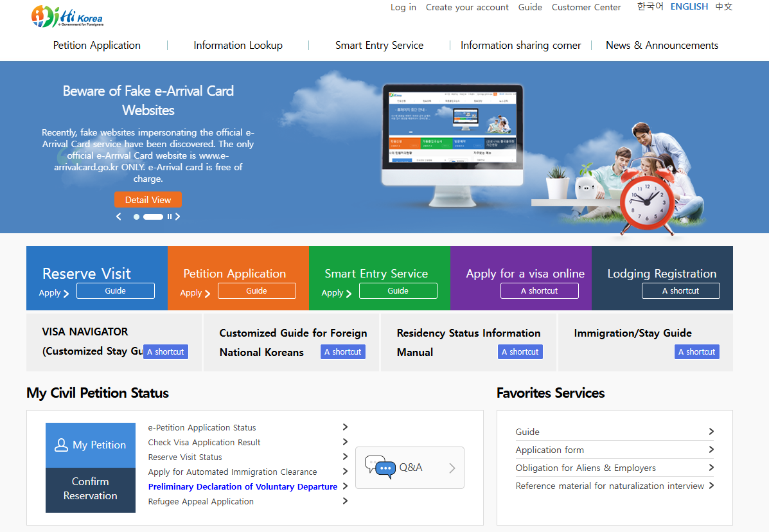Click shortcut under Lodging Registration

[x=681, y=291]
